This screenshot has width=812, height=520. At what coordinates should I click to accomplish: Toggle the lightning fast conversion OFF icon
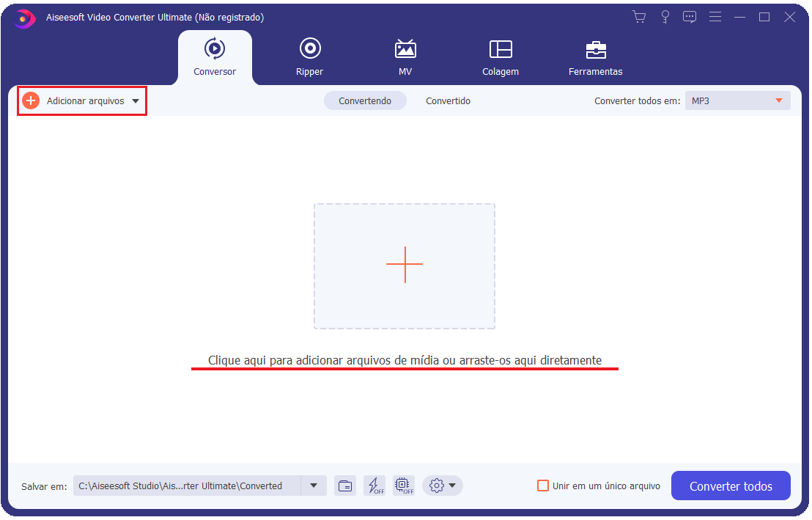pyautogui.click(x=374, y=486)
